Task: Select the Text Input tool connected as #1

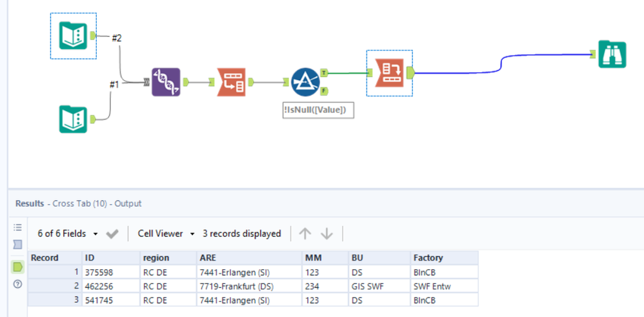Action: (x=73, y=119)
